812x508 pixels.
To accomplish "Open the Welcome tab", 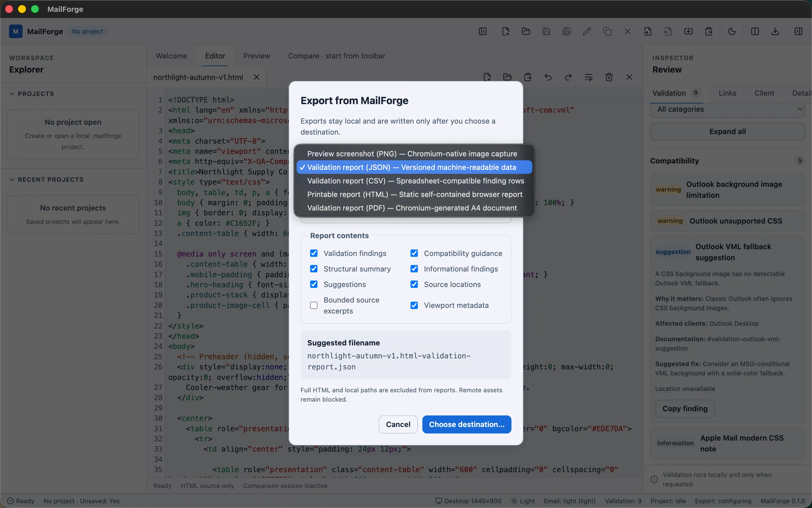I will 171,56.
